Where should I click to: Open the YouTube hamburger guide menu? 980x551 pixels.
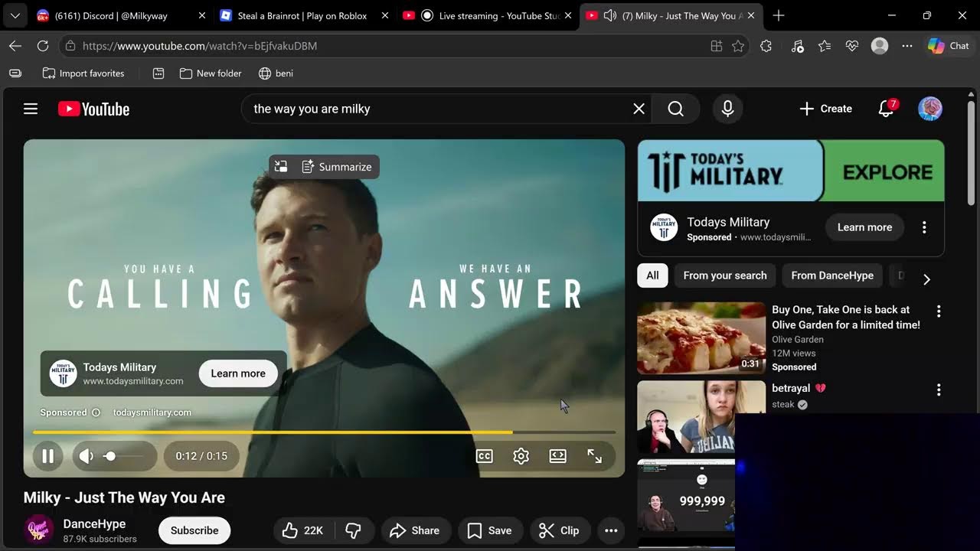pos(31,109)
